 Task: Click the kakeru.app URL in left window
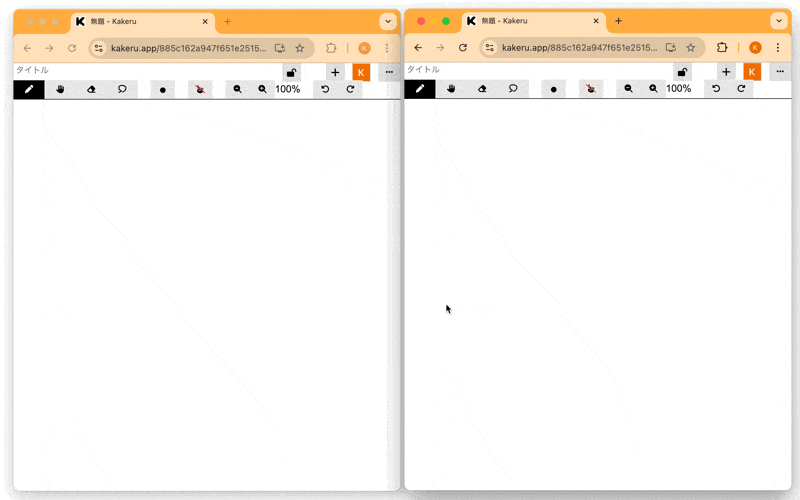(x=189, y=48)
